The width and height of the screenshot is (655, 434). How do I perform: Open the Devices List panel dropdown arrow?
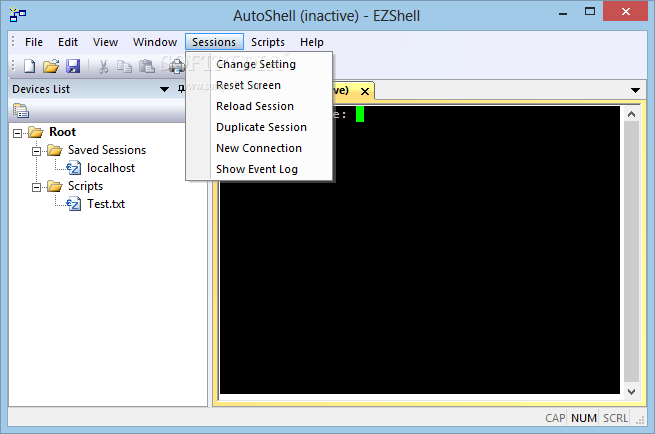164,89
